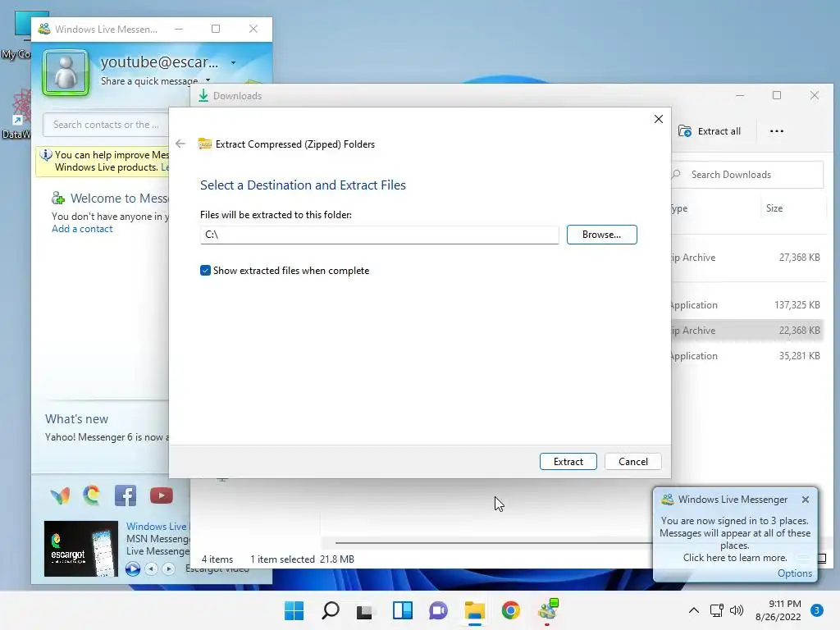Viewport: 840px width, 630px height.
Task: Click the Windows Live link beside video
Action: coord(157,527)
